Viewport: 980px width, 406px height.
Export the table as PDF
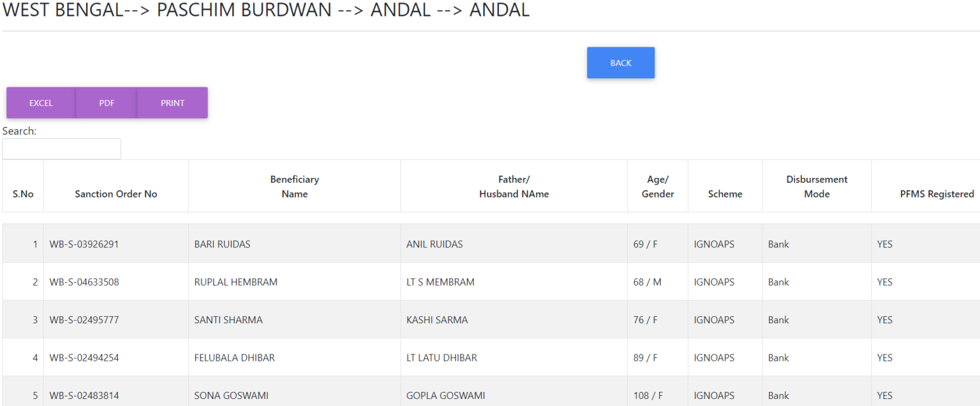(x=106, y=103)
